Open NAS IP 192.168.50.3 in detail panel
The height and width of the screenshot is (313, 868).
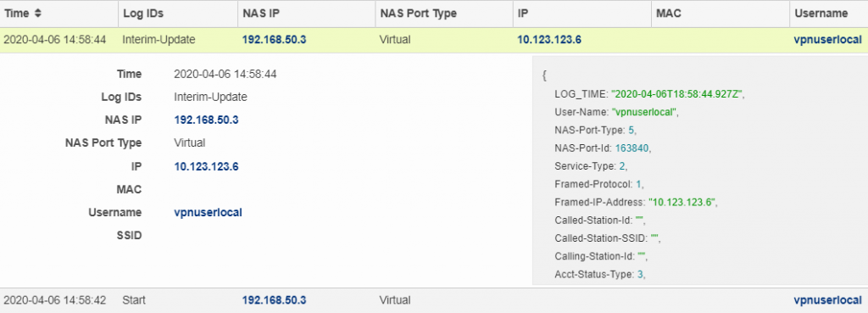(206, 120)
